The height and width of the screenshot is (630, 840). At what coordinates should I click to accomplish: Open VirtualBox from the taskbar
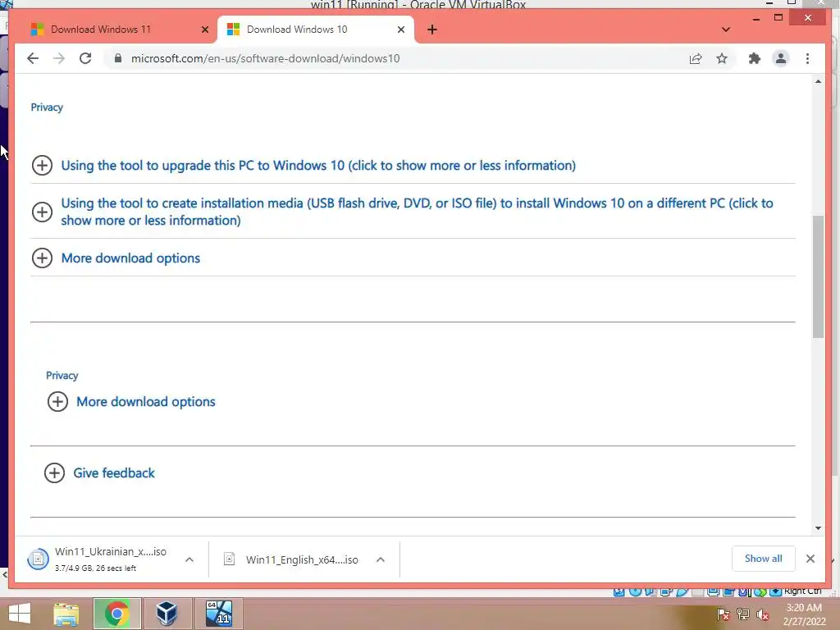coord(167,614)
